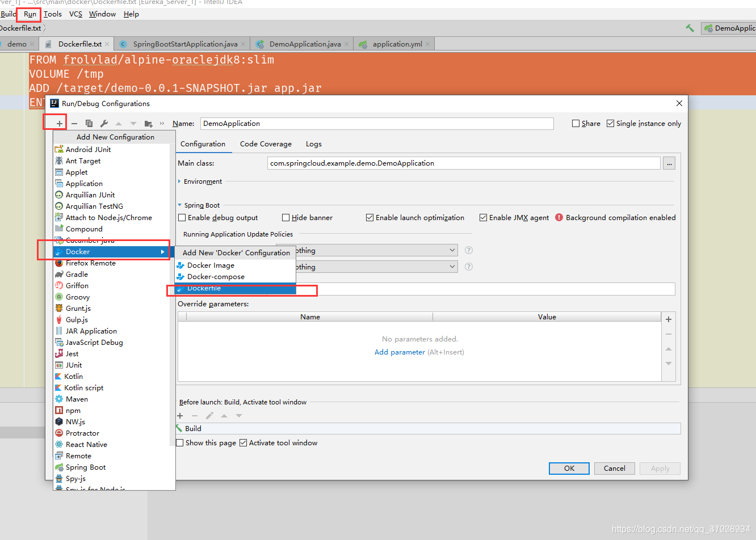Toggle the Share checkbox
The image size is (756, 540).
tap(576, 123)
